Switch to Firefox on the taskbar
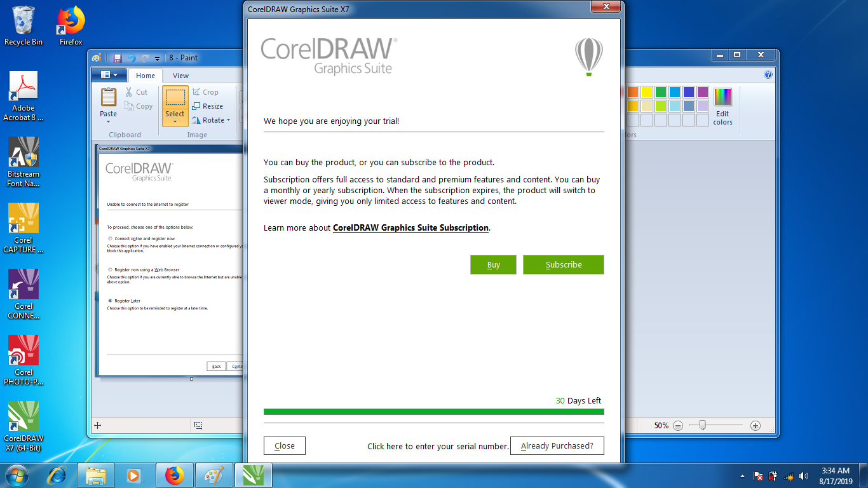The image size is (868, 488). tap(175, 475)
